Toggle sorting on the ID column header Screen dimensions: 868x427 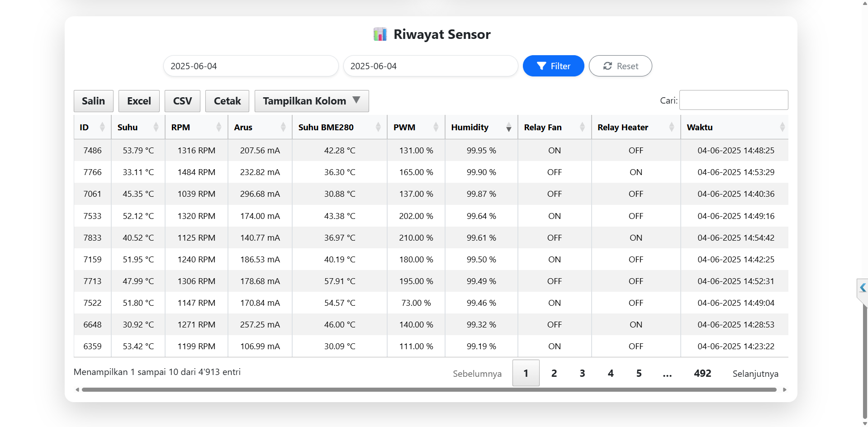tap(102, 127)
